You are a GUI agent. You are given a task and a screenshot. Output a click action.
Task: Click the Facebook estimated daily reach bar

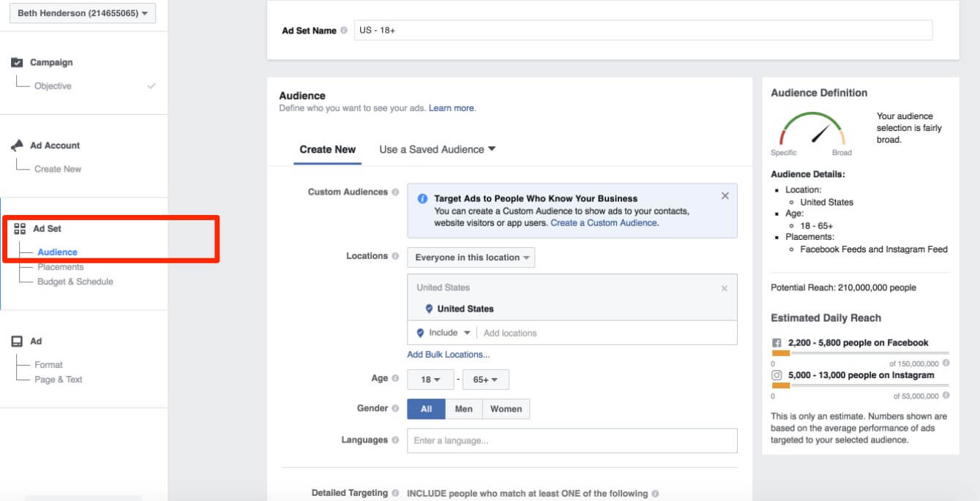click(x=859, y=353)
